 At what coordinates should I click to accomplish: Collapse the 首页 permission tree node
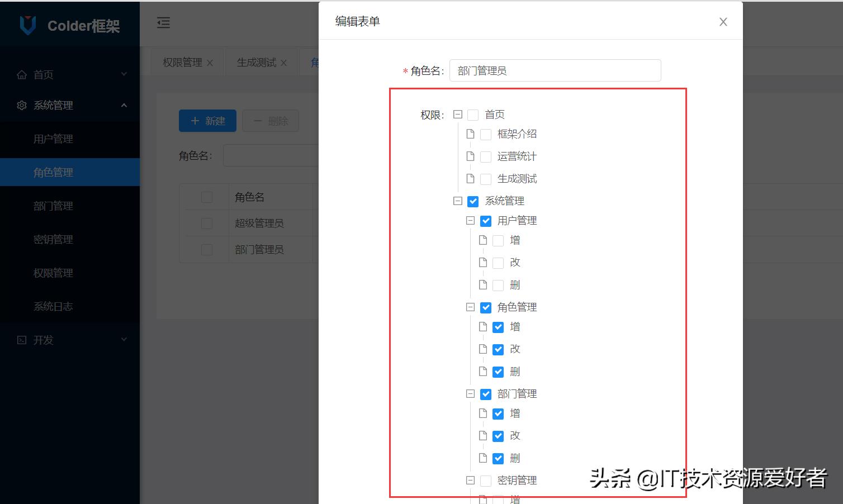coord(457,114)
